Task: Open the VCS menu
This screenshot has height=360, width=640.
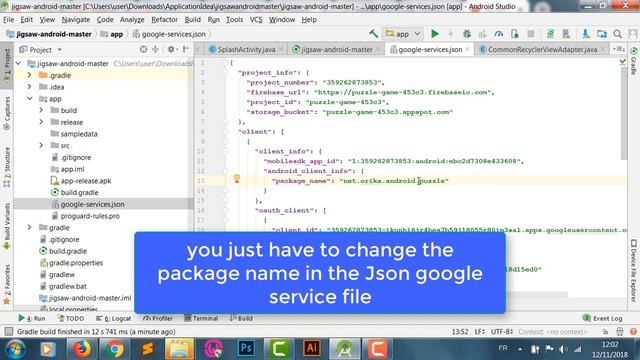Action: tap(256, 20)
